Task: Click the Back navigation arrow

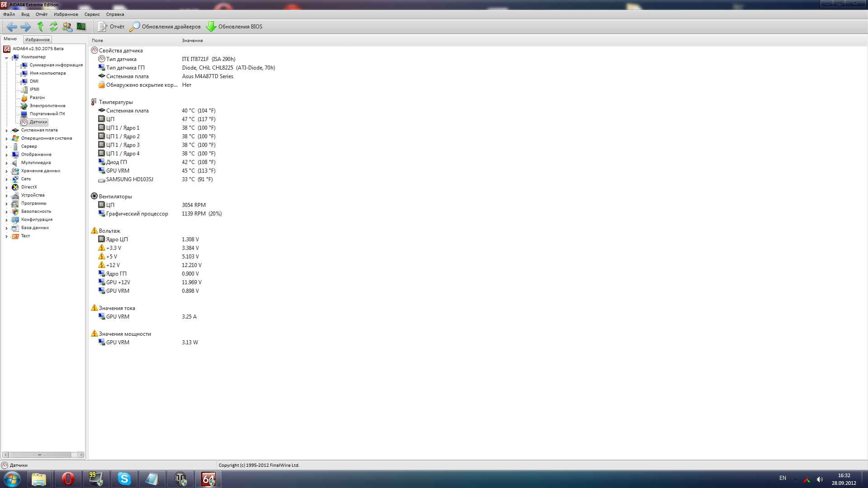Action: click(12, 27)
